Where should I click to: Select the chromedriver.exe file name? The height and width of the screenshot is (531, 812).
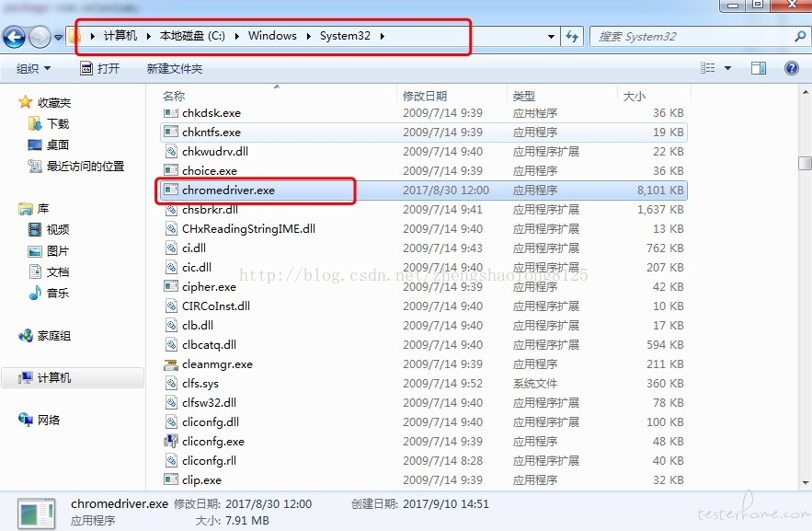coord(228,190)
